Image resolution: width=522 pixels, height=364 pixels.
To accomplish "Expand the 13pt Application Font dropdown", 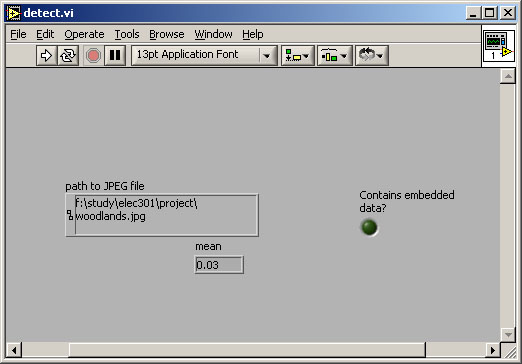I will tap(267, 56).
